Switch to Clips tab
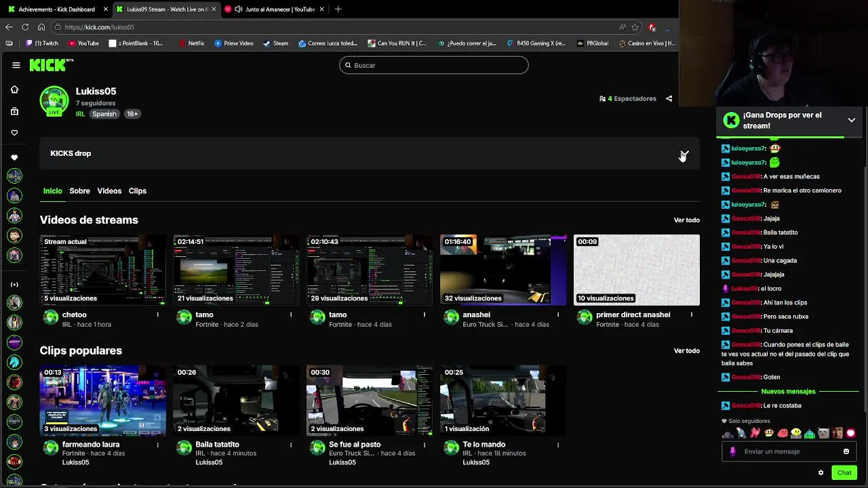868x488 pixels. (x=138, y=191)
